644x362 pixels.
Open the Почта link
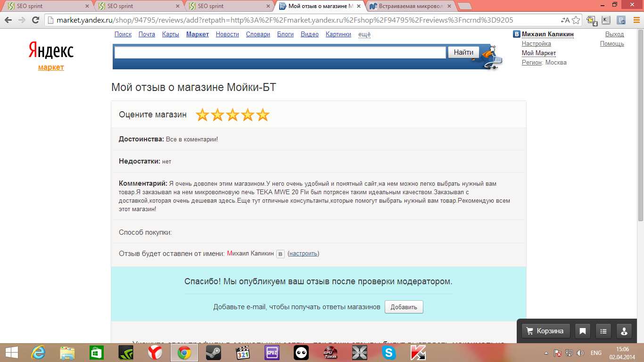coord(147,34)
